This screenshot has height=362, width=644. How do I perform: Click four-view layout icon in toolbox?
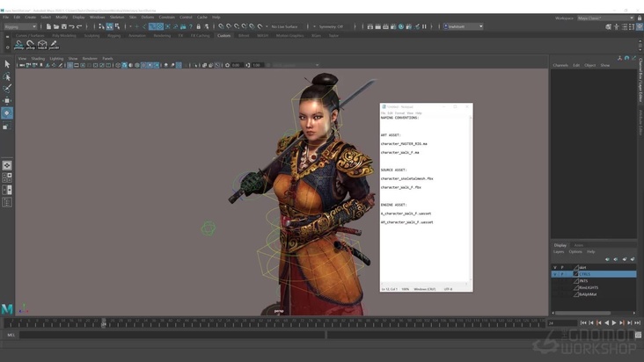7,177
